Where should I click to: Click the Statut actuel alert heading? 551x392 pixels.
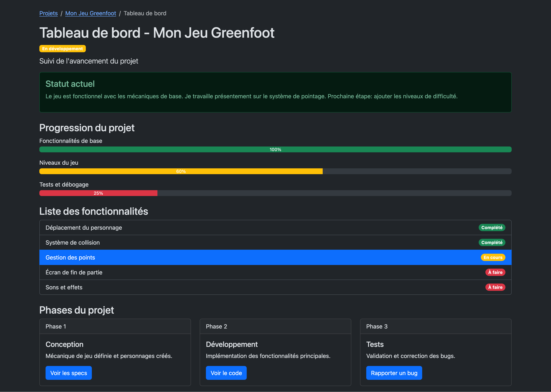[x=70, y=84]
